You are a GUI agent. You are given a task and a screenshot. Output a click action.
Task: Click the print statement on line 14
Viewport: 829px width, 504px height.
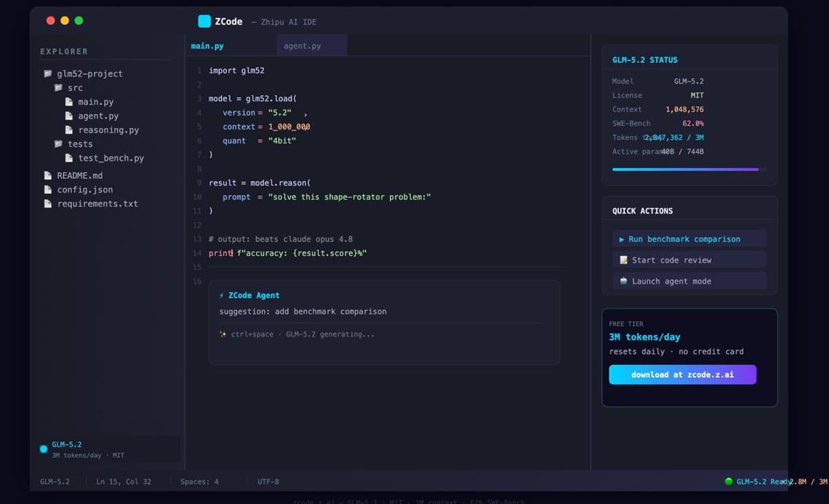tap(287, 253)
